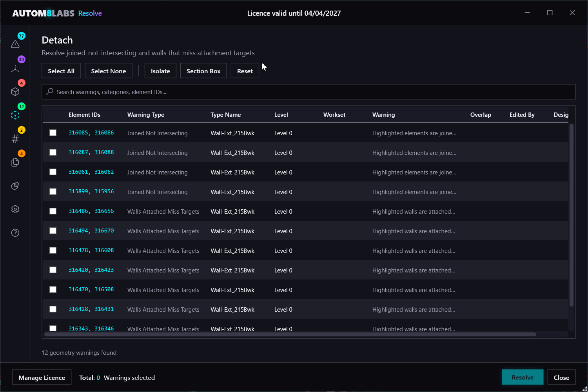Open the Settings gear in the sidebar

click(15, 209)
